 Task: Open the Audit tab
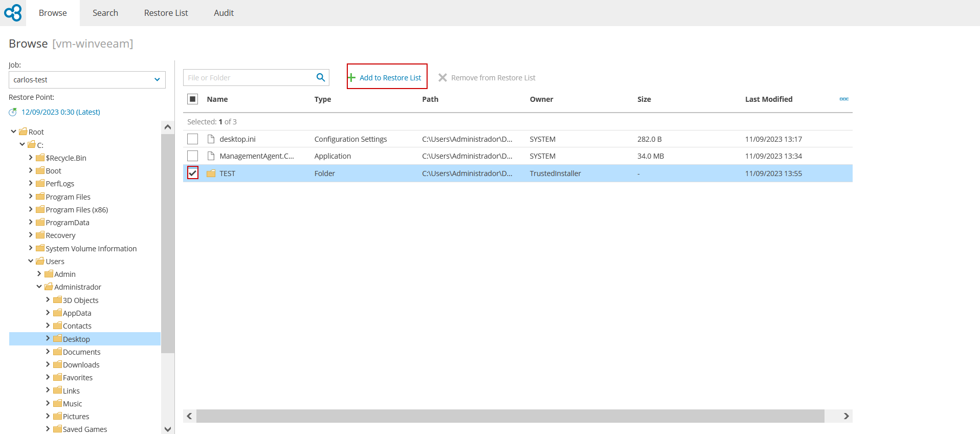point(224,13)
